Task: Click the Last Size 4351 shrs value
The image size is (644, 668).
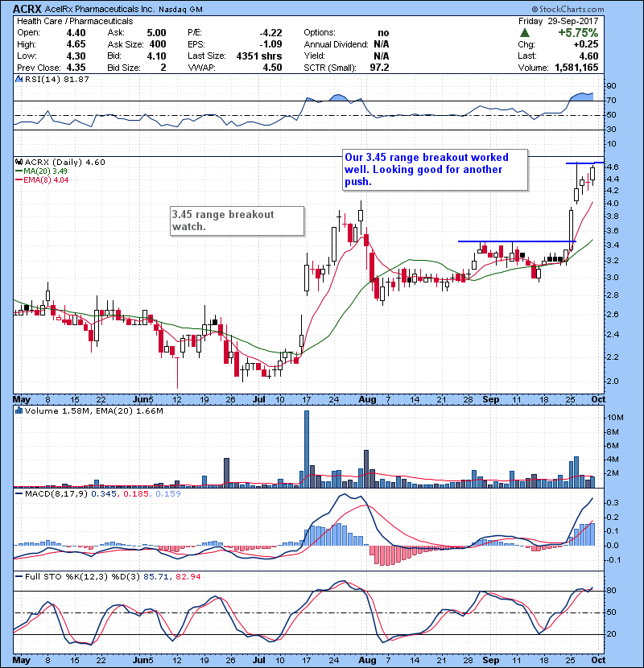Action: click(x=259, y=56)
